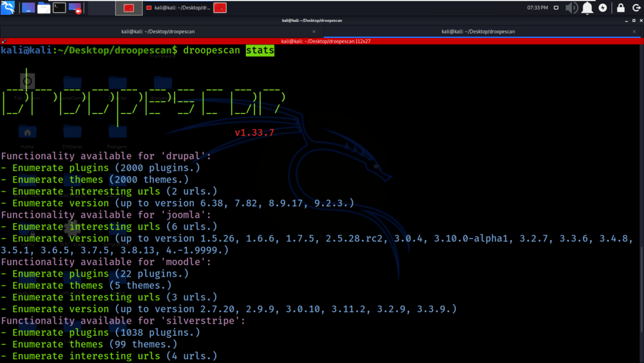This screenshot has width=644, height=363.
Task: Click "Functionality available for 'silverstripe':" line
Action: tap(123, 320)
